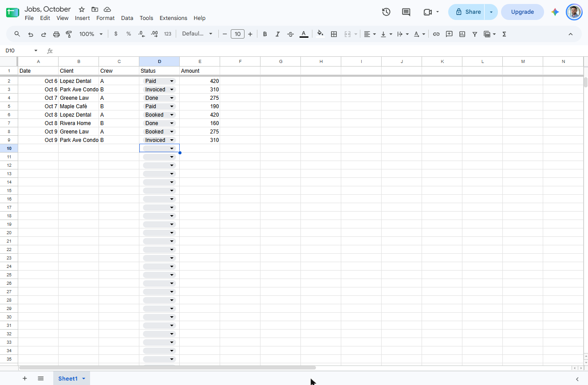
Task: Click the add comment icon
Action: point(449,34)
